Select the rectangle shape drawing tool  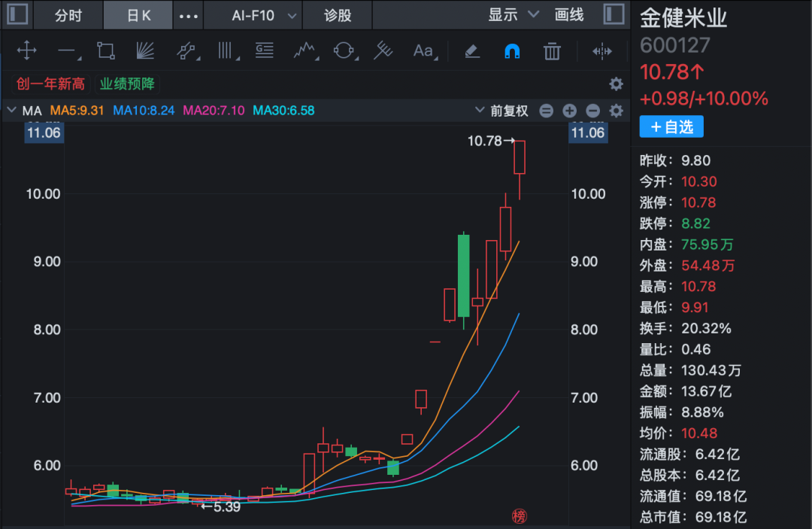(106, 50)
